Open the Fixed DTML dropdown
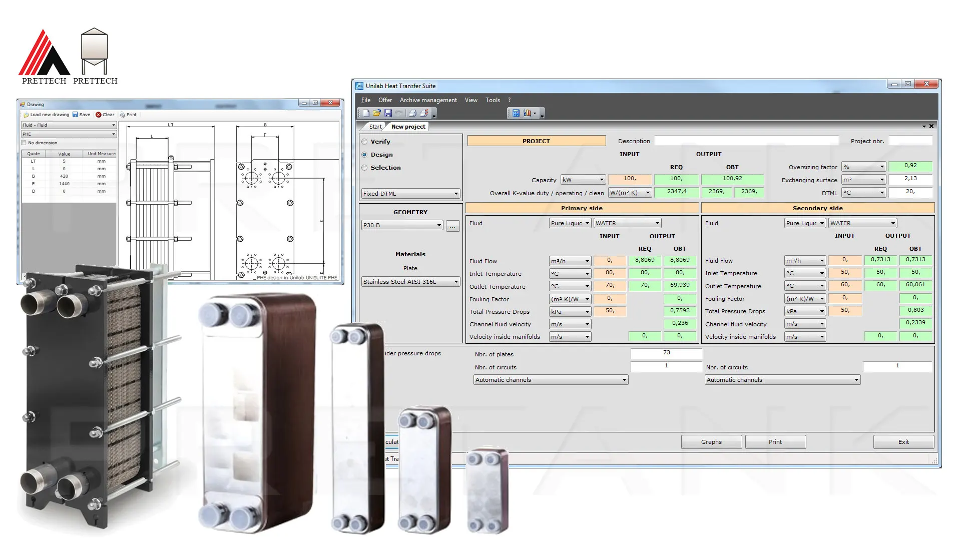This screenshot has height=560, width=961. click(x=410, y=194)
